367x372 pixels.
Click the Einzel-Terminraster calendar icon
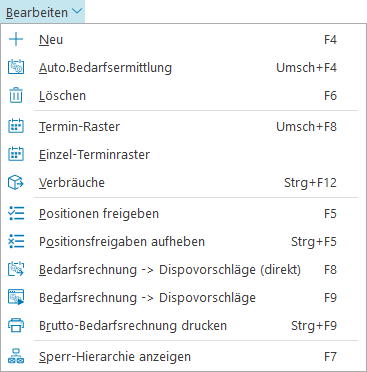tap(16, 154)
